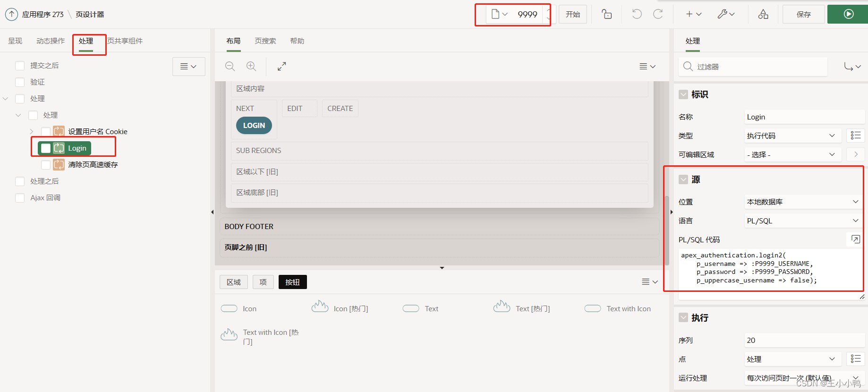Collapse the 执行 section

[683, 318]
